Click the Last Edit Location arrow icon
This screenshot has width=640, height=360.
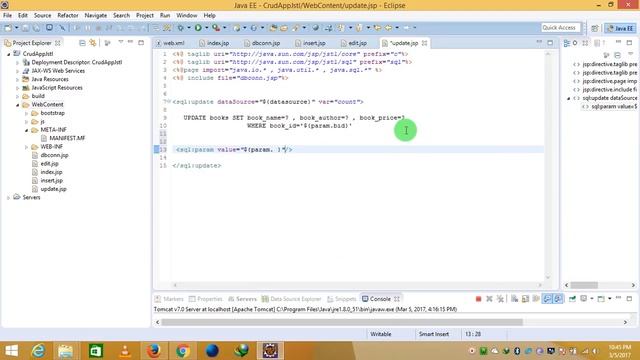pos(377,28)
